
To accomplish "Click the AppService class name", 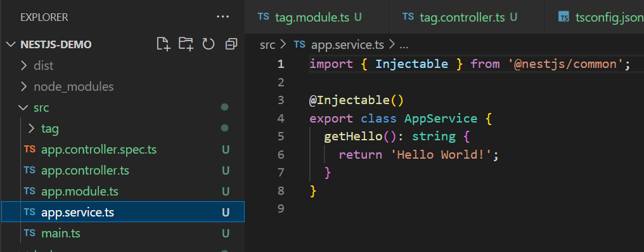I will coord(441,119).
